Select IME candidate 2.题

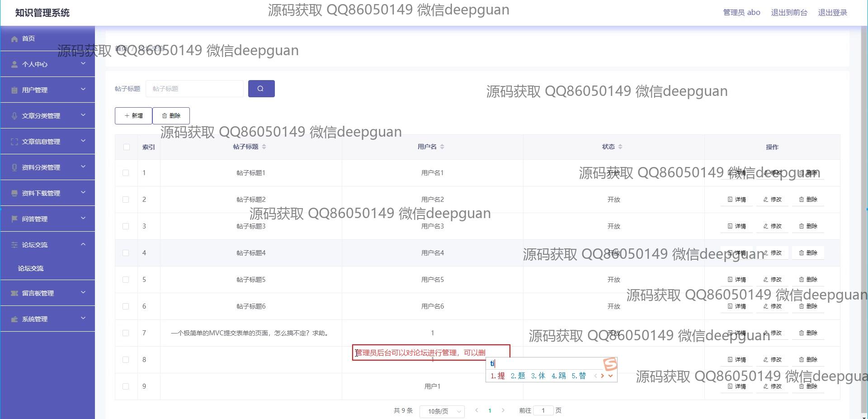[x=518, y=376]
